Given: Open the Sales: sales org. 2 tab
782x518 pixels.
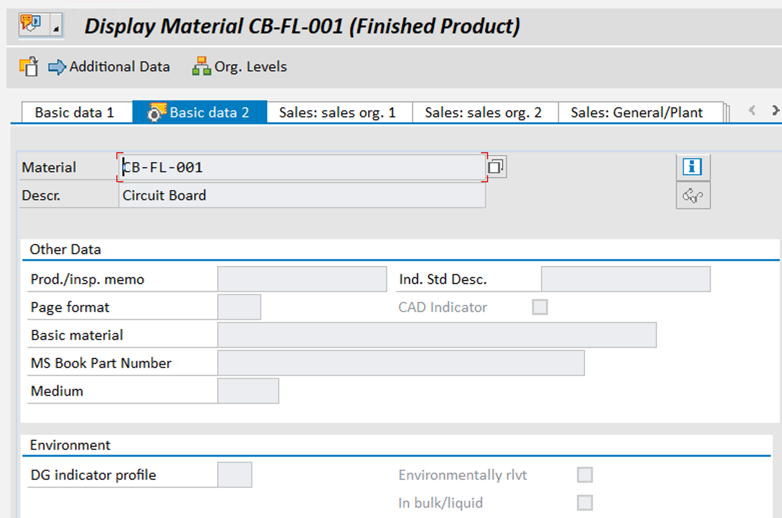Looking at the screenshot, I should click(x=483, y=112).
